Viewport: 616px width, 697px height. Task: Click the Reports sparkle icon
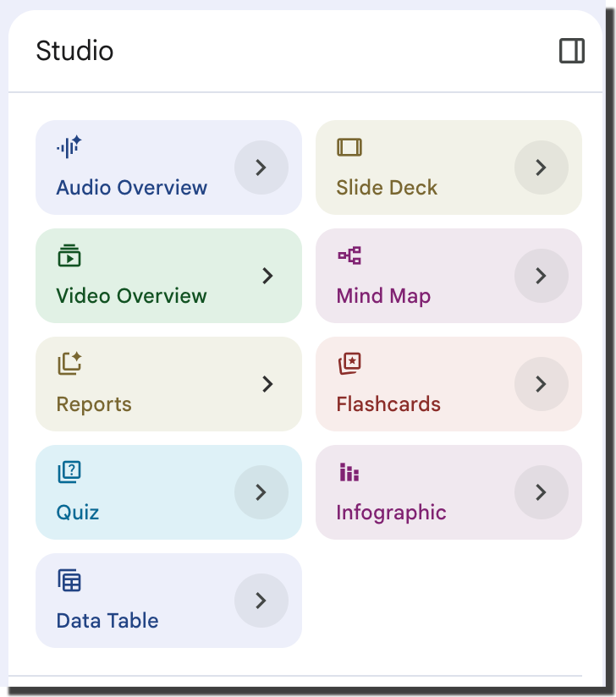point(69,364)
